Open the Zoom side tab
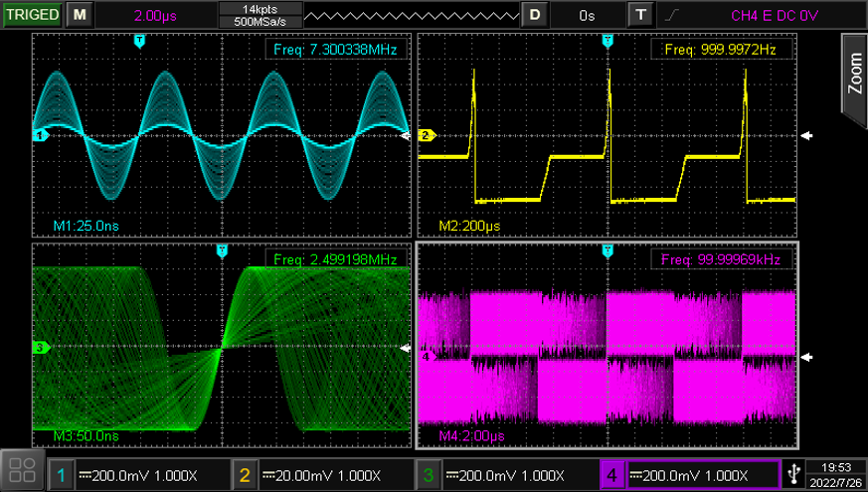The width and height of the screenshot is (868, 492). (x=854, y=75)
